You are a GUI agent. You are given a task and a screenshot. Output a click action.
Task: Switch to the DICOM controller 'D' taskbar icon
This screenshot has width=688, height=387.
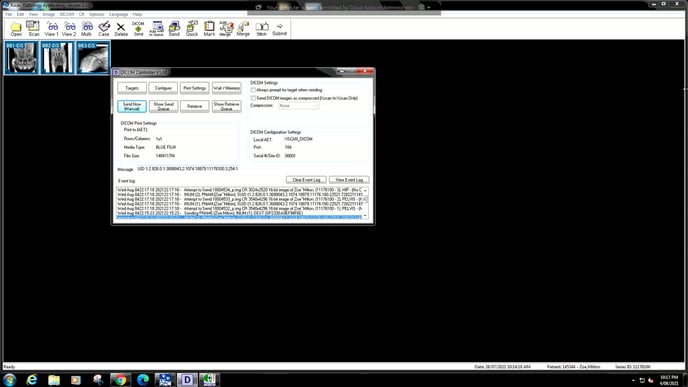tap(187, 380)
